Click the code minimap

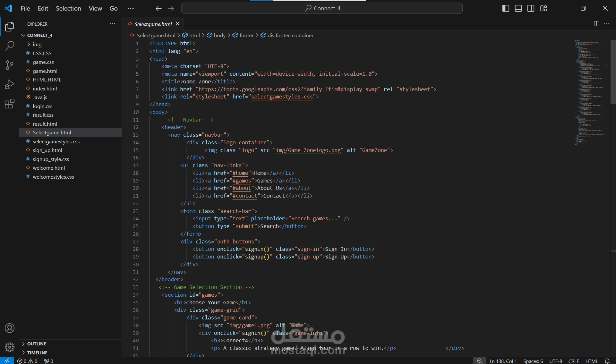[x=591, y=92]
